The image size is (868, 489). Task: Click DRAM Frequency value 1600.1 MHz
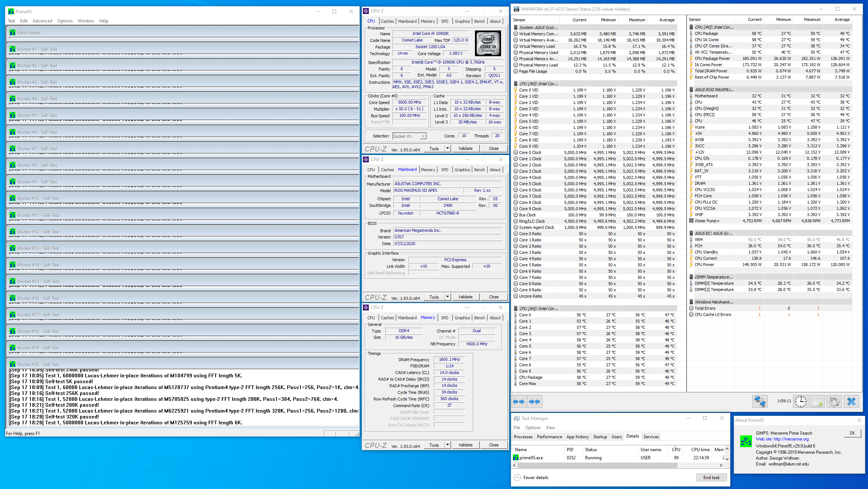point(449,359)
